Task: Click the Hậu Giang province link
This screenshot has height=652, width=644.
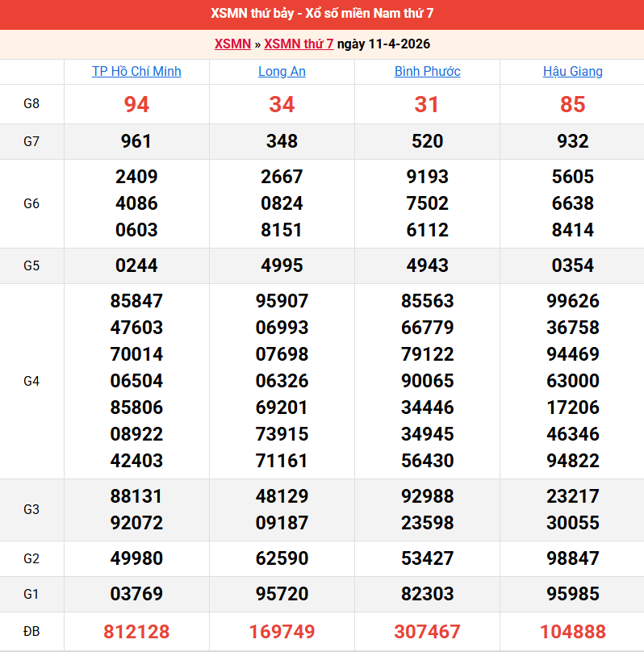Action: coord(572,71)
